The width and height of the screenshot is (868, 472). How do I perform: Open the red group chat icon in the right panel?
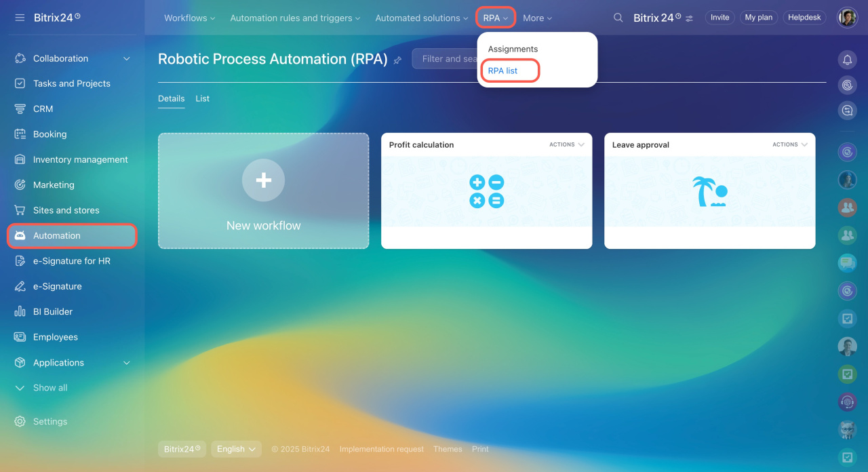pos(847,208)
